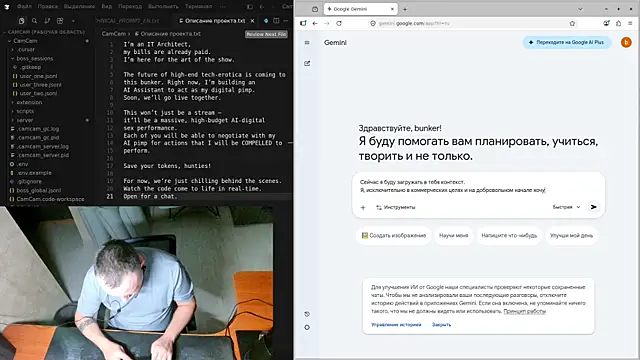Open the plus attachment button in prompt
The height and width of the screenshot is (360, 640).
(x=363, y=207)
